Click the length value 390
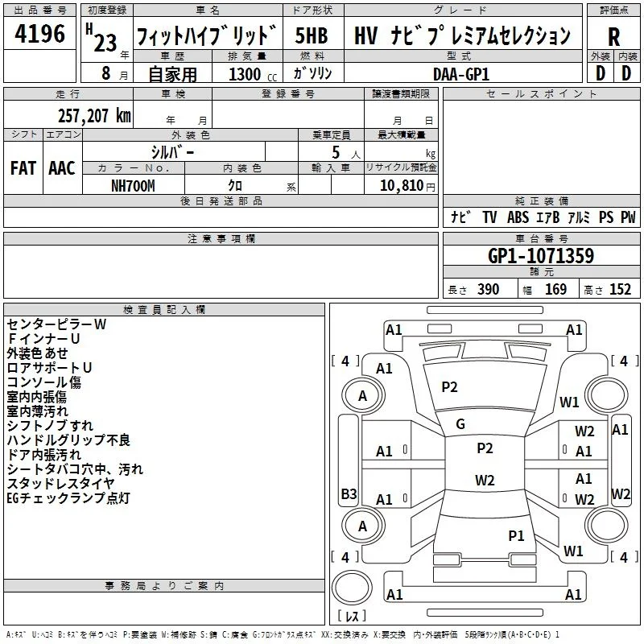This screenshot has width=644, height=644. (488, 290)
